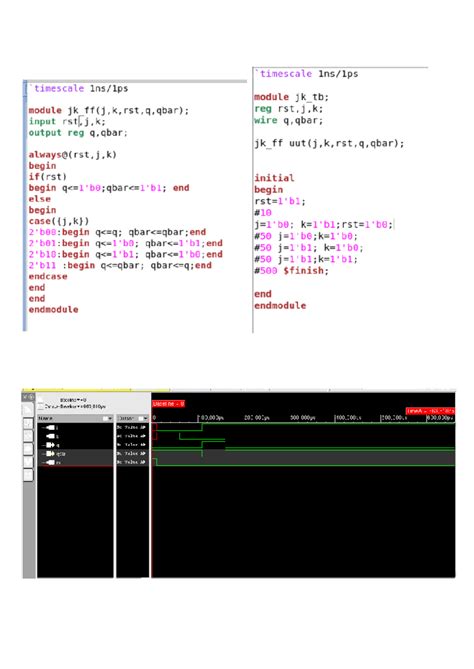
Task: Click the 'always@(rst,j,k)' line
Action: pyautogui.click(x=72, y=154)
